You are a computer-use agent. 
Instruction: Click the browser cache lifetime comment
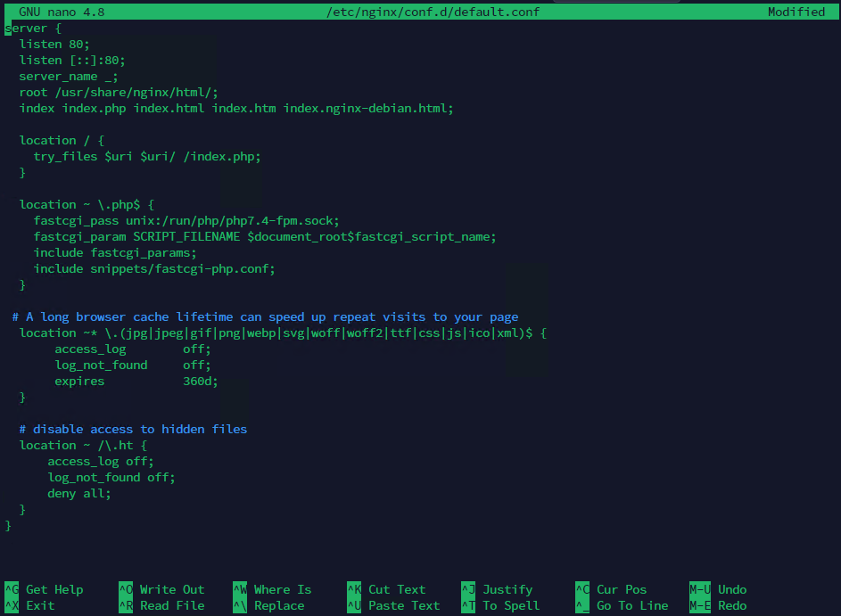(265, 317)
